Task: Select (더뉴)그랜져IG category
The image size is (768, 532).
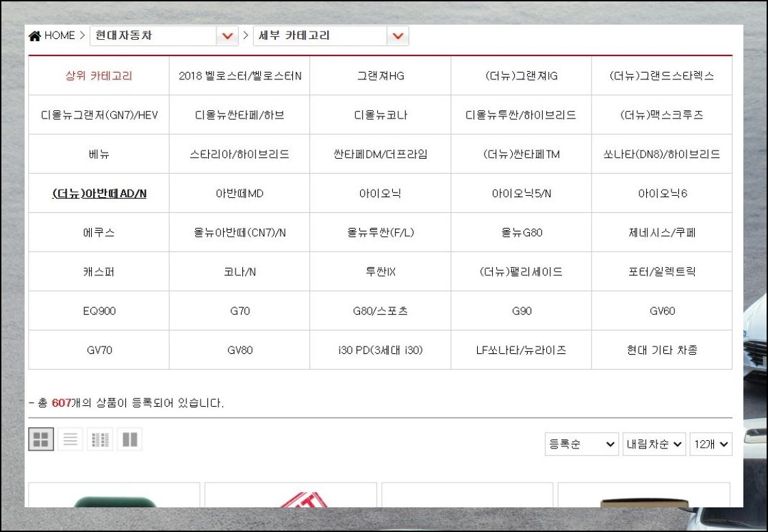Action: 521,76
